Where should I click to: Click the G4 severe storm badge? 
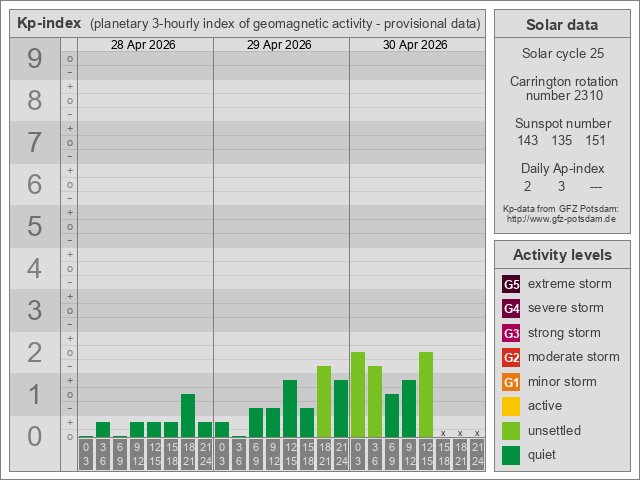click(x=511, y=308)
